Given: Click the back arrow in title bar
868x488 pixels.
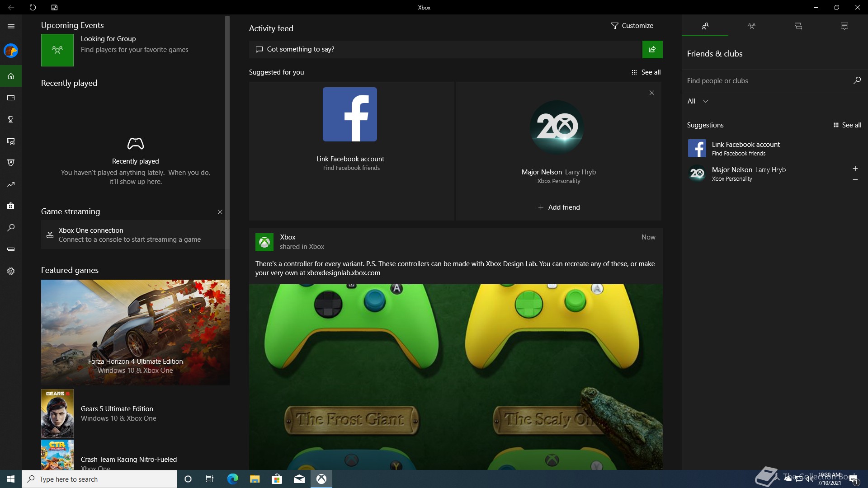Looking at the screenshot, I should pyautogui.click(x=11, y=7).
